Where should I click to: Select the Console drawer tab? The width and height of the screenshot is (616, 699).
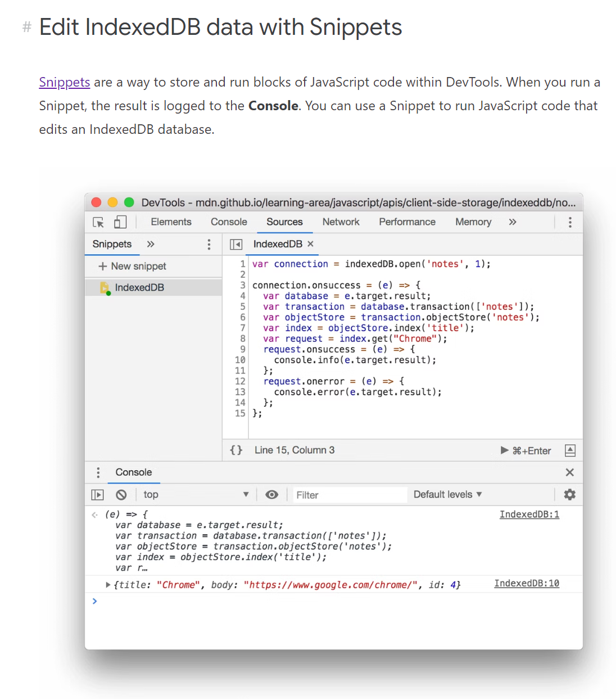[134, 472]
